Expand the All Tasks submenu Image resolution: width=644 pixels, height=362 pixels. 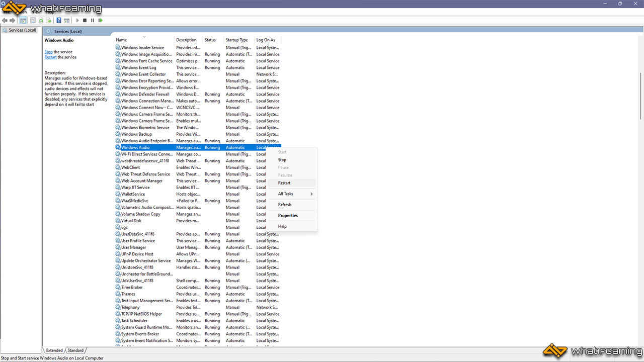point(292,194)
